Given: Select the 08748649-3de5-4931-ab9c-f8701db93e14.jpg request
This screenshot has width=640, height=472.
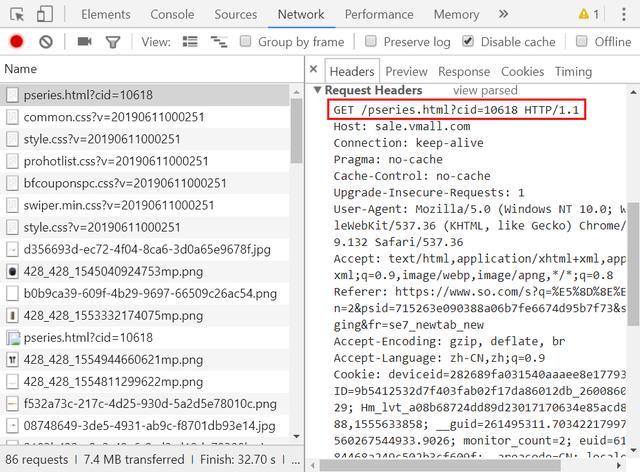Looking at the screenshot, I should point(145,426).
